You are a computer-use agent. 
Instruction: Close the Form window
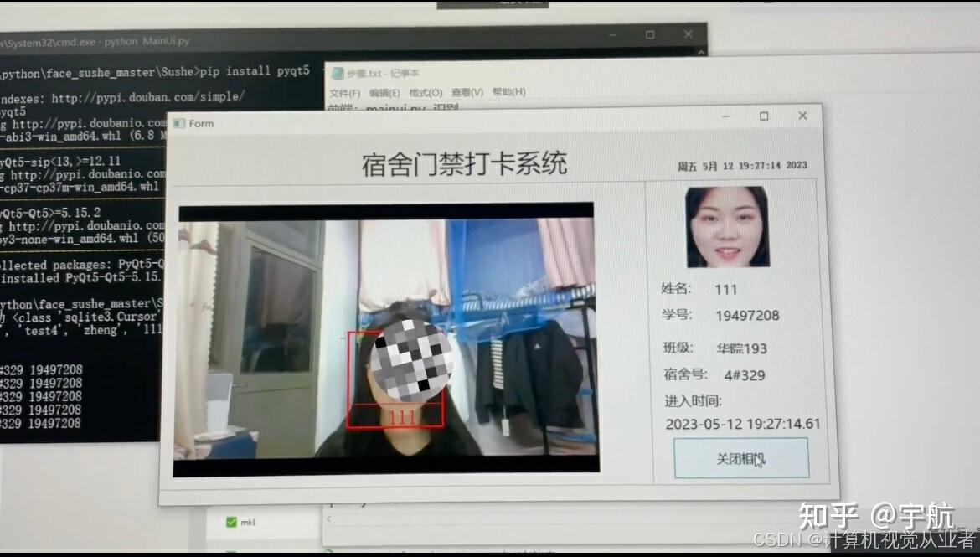802,116
